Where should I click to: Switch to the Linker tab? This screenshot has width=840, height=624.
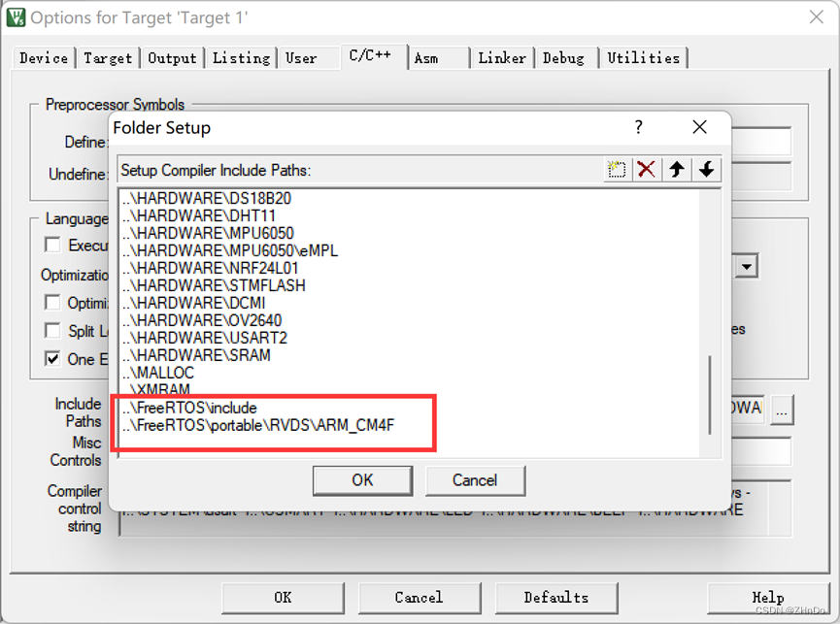[502, 58]
